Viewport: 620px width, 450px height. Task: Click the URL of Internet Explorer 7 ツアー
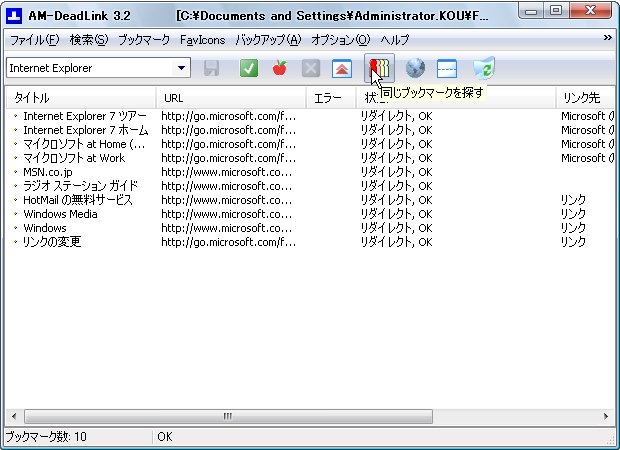[229, 116]
